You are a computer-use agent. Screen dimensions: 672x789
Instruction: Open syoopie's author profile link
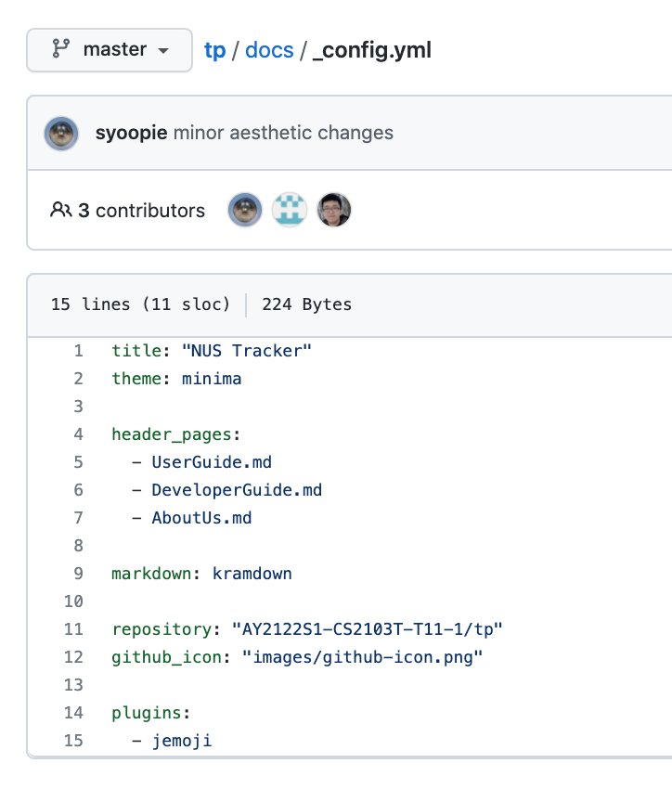tap(131, 133)
